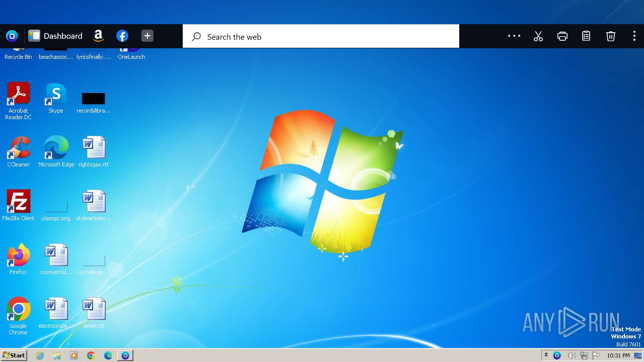This screenshot has height=362, width=644.
Task: Click the Search the web field
Action: click(x=321, y=36)
